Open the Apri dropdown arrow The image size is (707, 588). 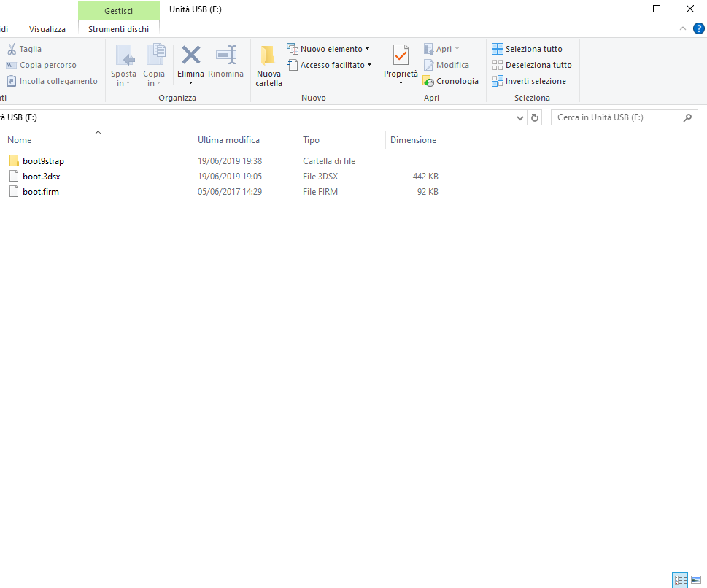457,49
